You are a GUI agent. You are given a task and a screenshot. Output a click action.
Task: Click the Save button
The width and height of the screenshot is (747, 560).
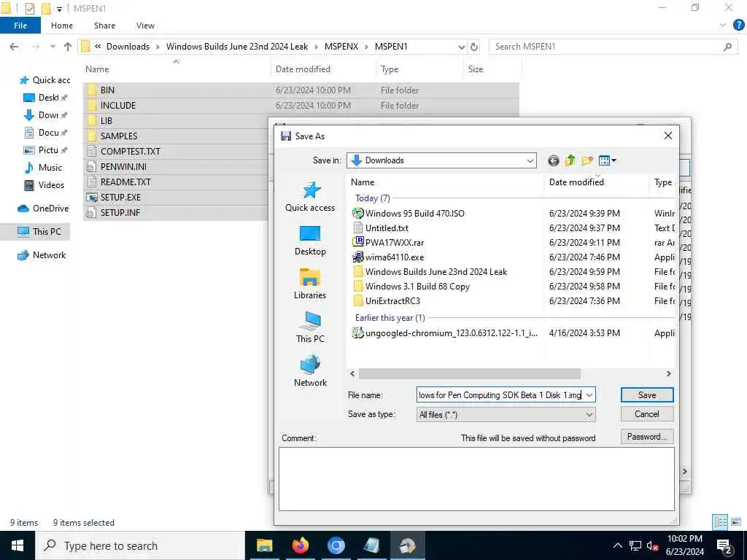[647, 395]
